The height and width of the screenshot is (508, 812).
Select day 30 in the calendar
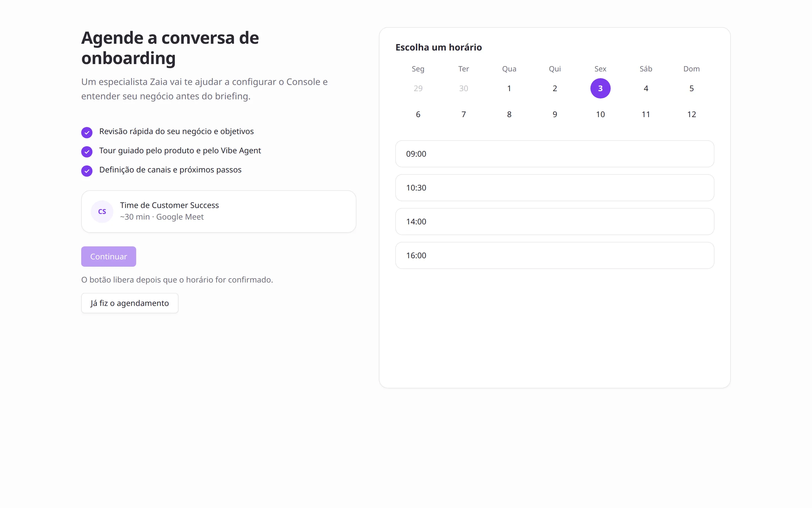click(x=464, y=88)
